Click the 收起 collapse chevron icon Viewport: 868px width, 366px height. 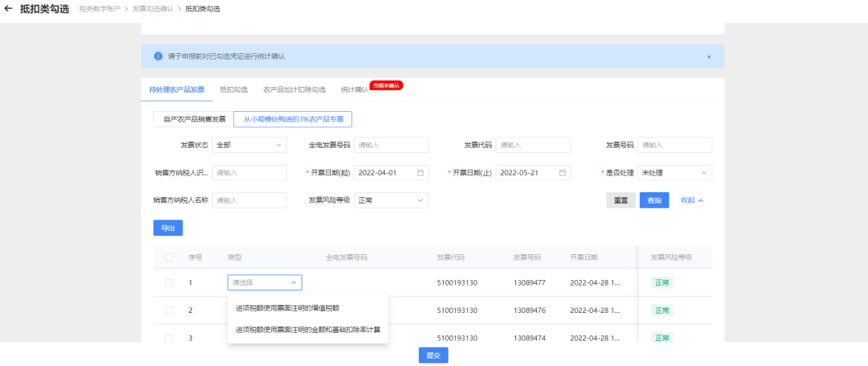click(x=701, y=200)
